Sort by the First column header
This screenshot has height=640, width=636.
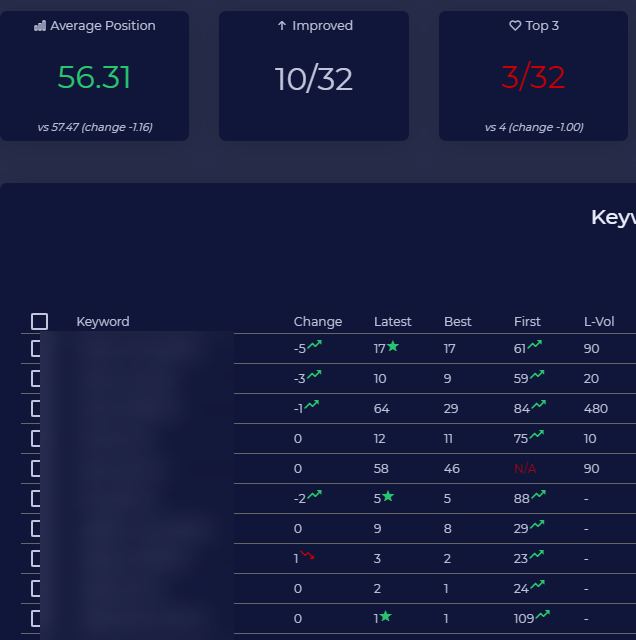click(527, 322)
